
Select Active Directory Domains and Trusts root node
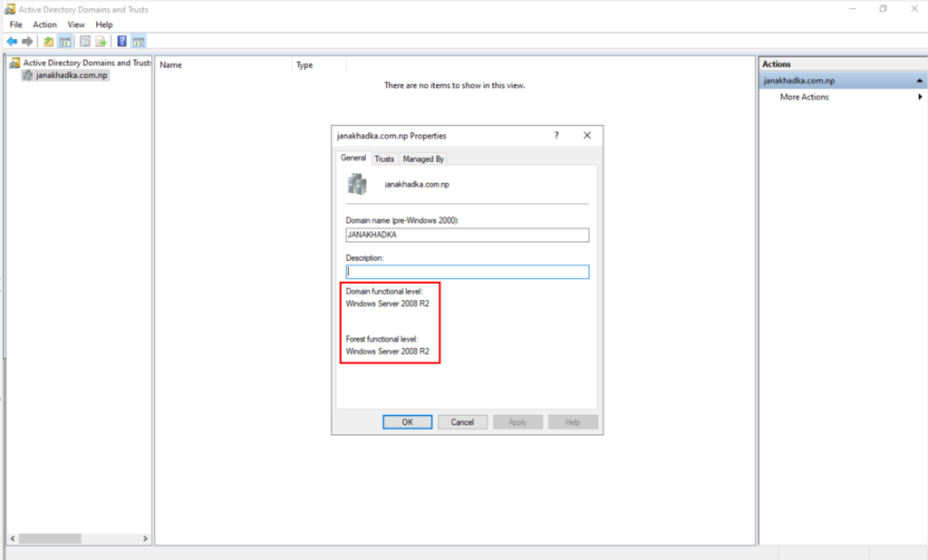(87, 63)
